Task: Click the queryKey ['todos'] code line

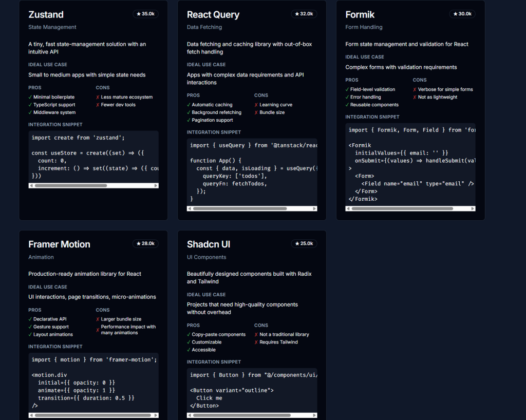Action: click(235, 176)
